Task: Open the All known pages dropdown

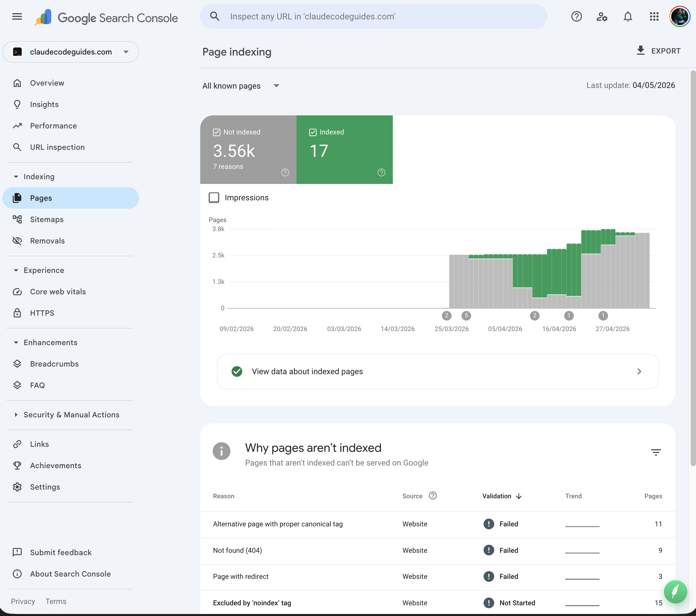Action: (241, 86)
